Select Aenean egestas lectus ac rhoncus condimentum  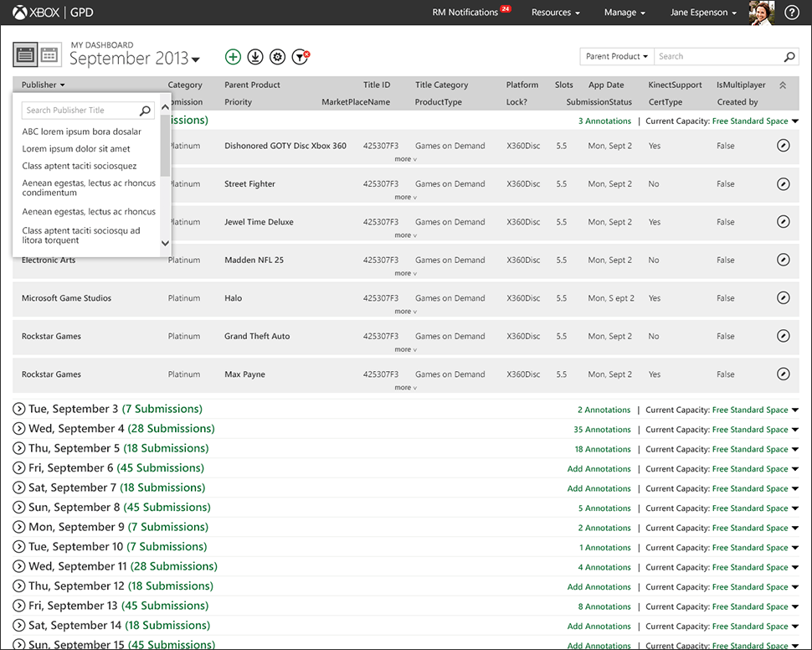[89, 188]
